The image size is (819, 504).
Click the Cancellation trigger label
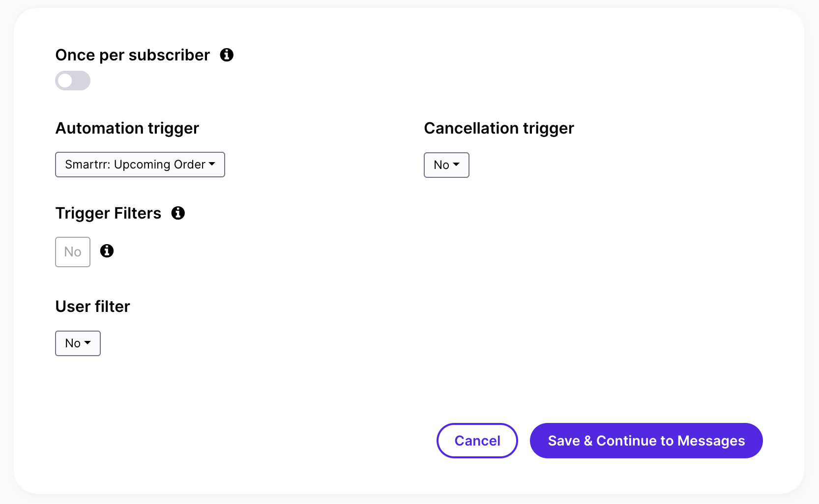click(499, 128)
